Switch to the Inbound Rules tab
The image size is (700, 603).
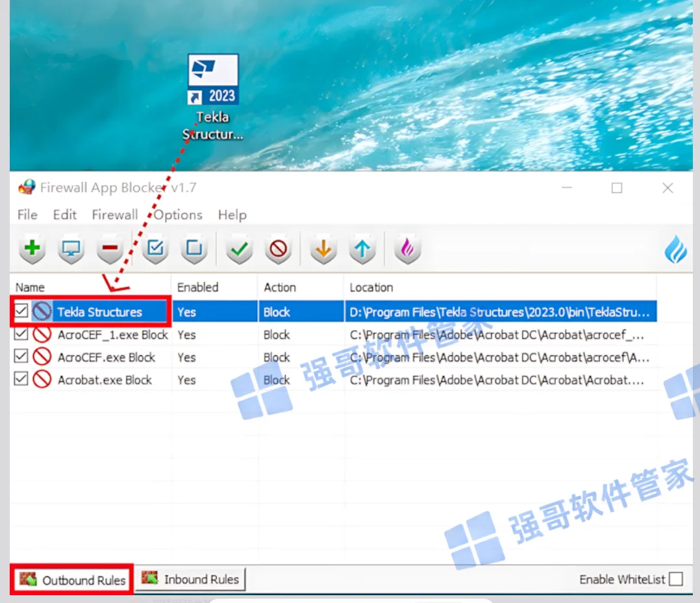191,580
